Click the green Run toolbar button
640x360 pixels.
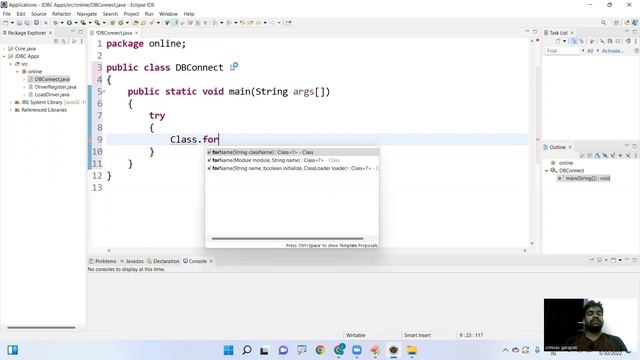69,22
